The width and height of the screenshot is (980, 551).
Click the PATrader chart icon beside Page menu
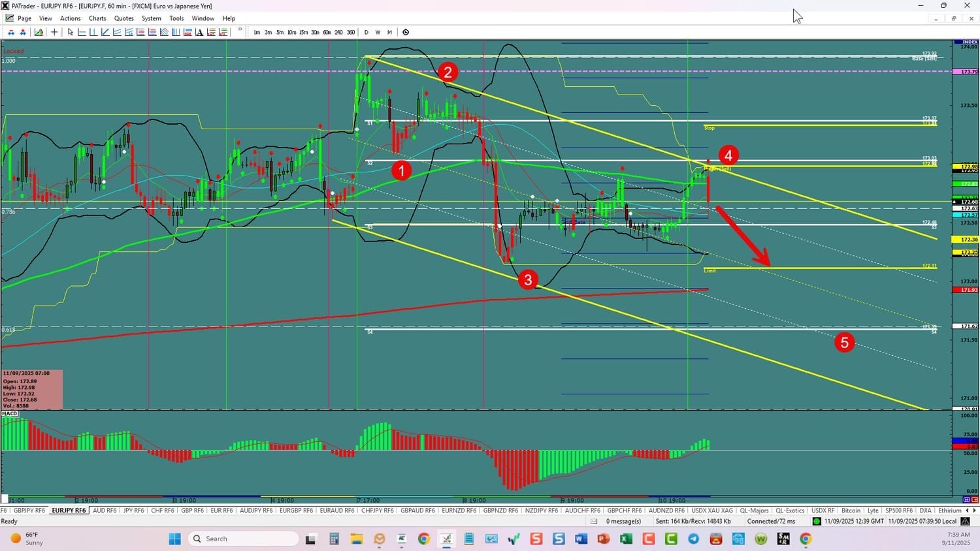click(x=9, y=18)
